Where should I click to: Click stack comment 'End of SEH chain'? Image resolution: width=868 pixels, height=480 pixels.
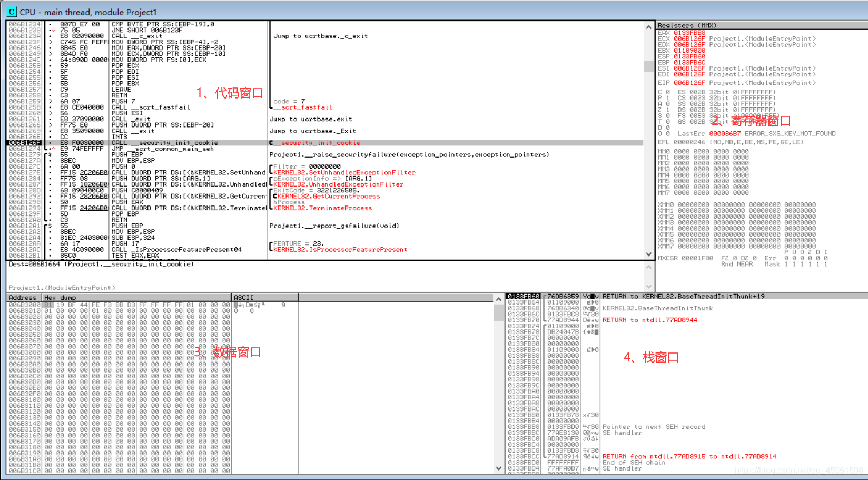[634, 463]
